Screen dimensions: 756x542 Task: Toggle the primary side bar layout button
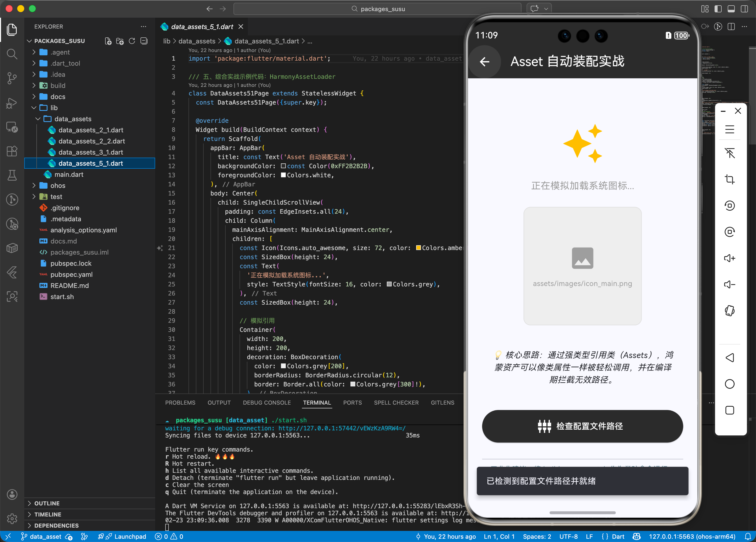point(718,9)
